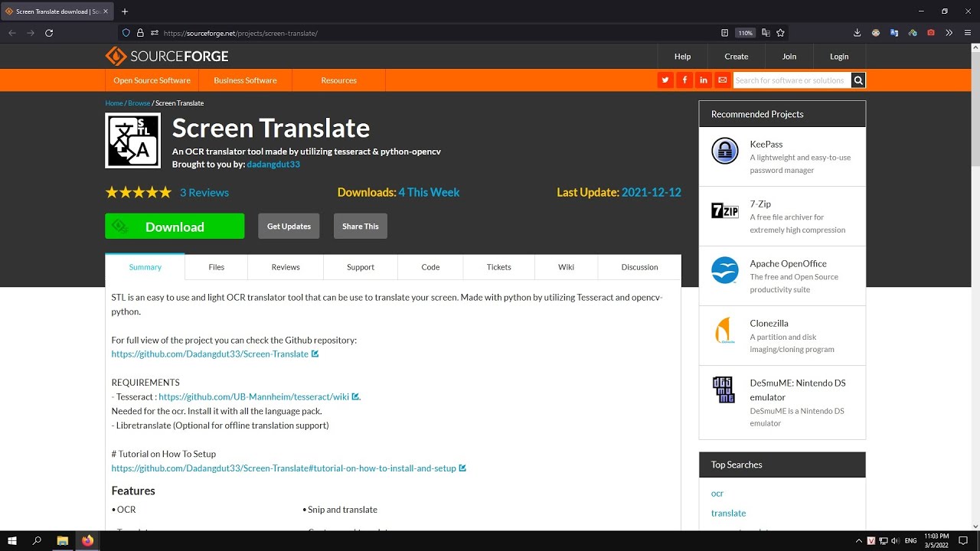
Task: Click the Browse breadcrumb link
Action: [139, 103]
